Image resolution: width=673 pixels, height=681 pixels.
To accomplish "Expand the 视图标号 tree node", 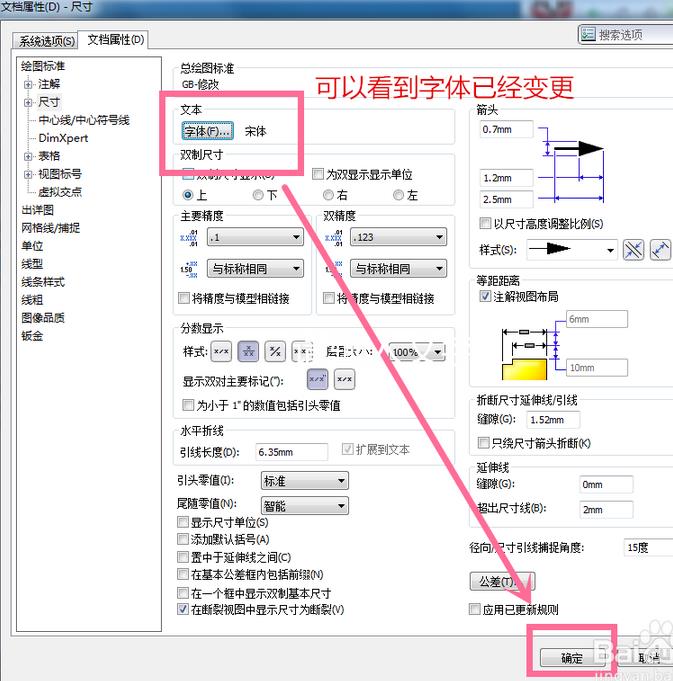I will 28,175.
